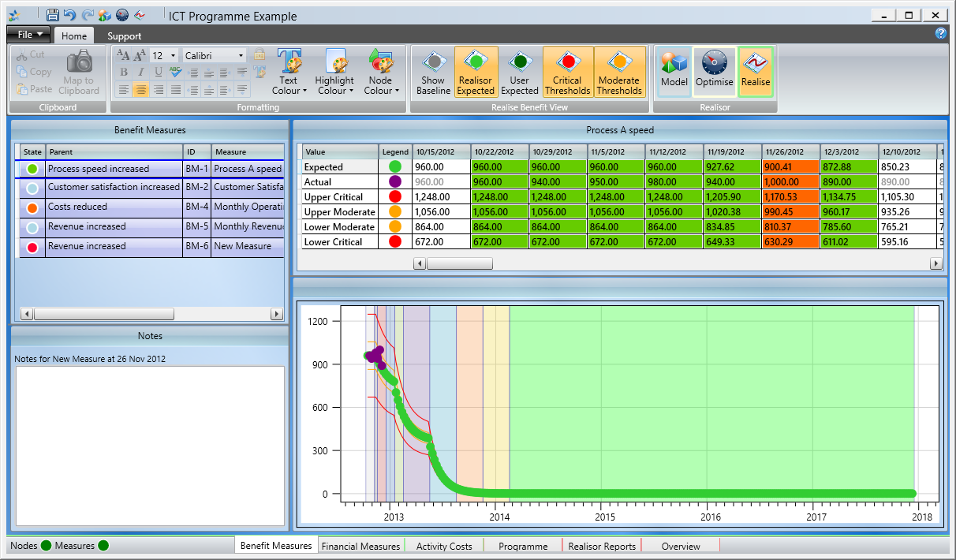Viewport: 956px width, 560px height.
Task: Toggle bold formatting
Action: [x=124, y=72]
